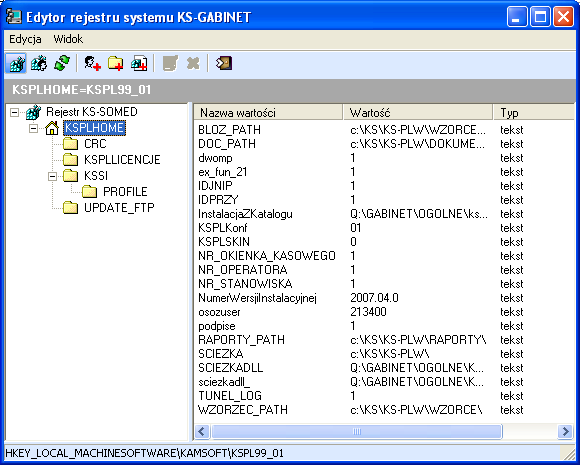This screenshot has height=465, width=580.
Task: Sort by Typ column header
Action: click(534, 112)
